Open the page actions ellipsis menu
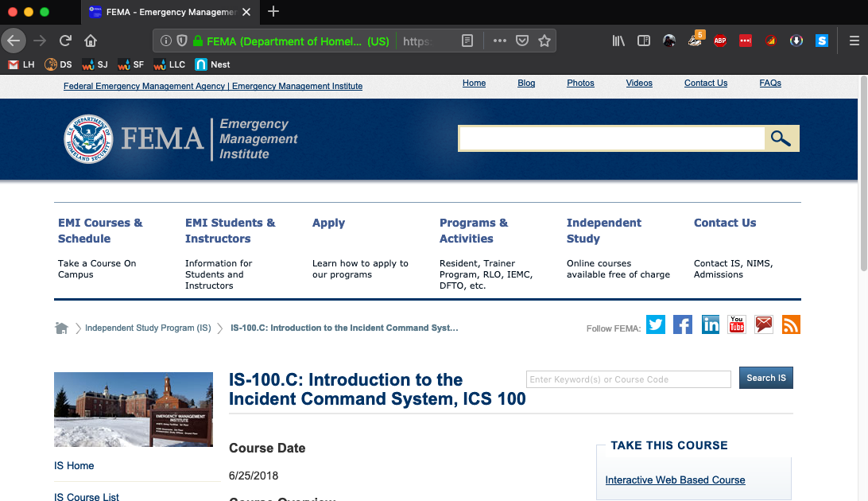 [x=500, y=41]
